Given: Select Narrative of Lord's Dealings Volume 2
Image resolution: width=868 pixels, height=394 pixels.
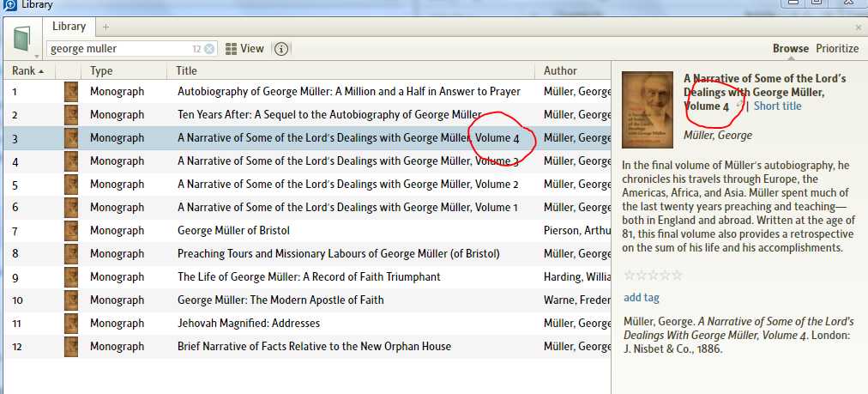Looking at the screenshot, I should coord(308,184).
